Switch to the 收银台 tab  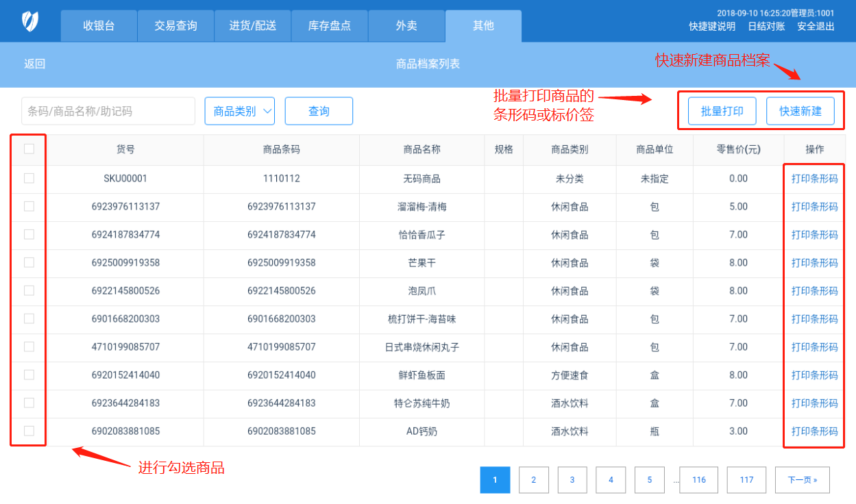coord(99,26)
